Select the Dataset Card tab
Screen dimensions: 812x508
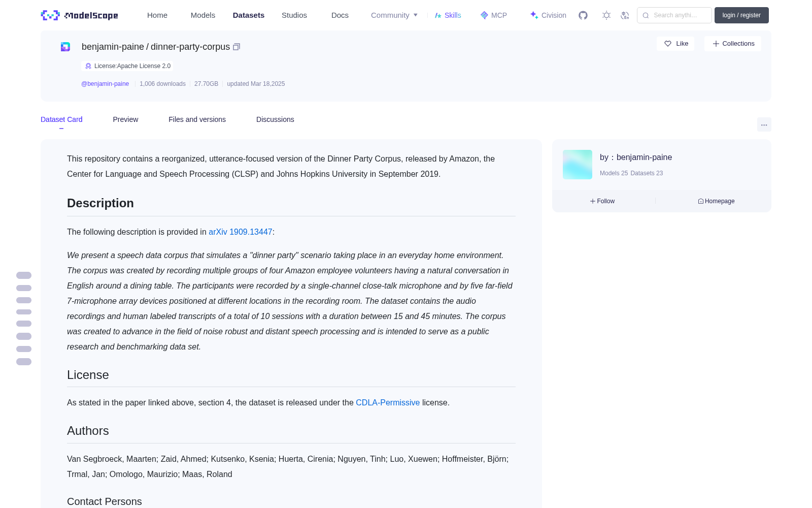[x=61, y=119]
